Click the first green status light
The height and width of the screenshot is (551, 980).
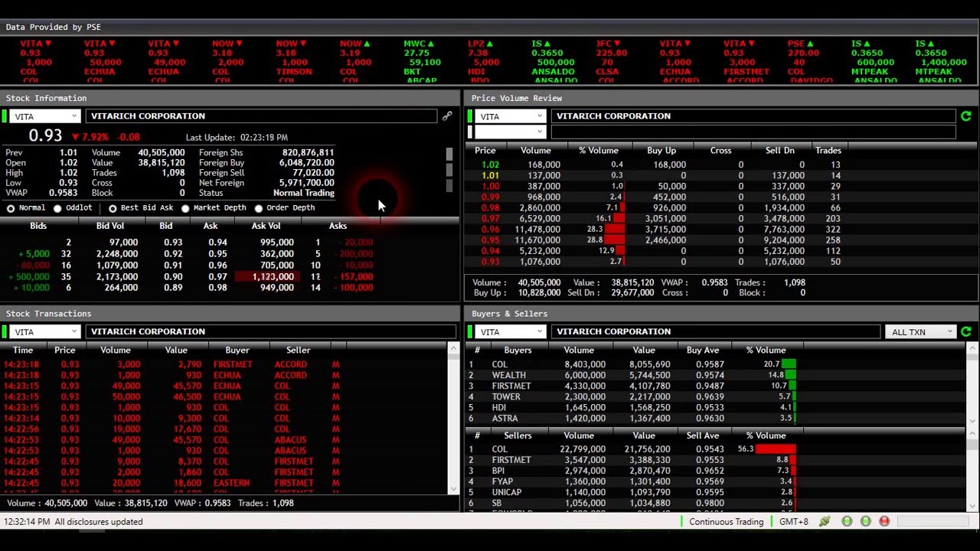[x=847, y=522]
